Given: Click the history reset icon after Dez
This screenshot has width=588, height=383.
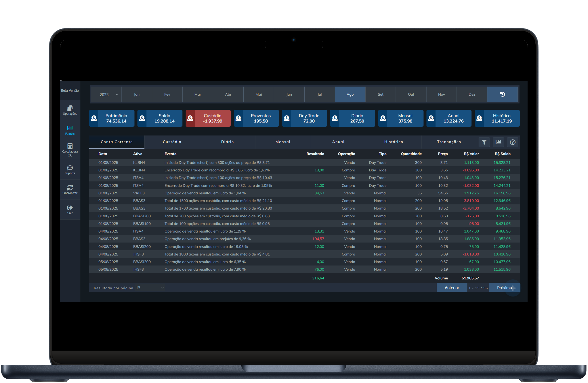Looking at the screenshot, I should 502,94.
